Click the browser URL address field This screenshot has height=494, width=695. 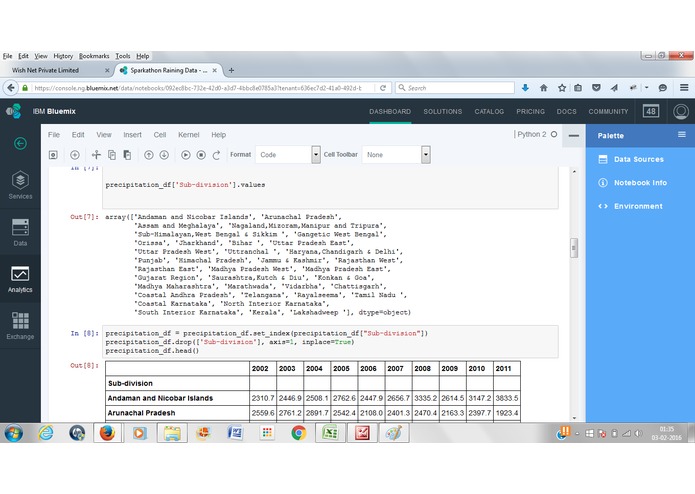(x=198, y=88)
